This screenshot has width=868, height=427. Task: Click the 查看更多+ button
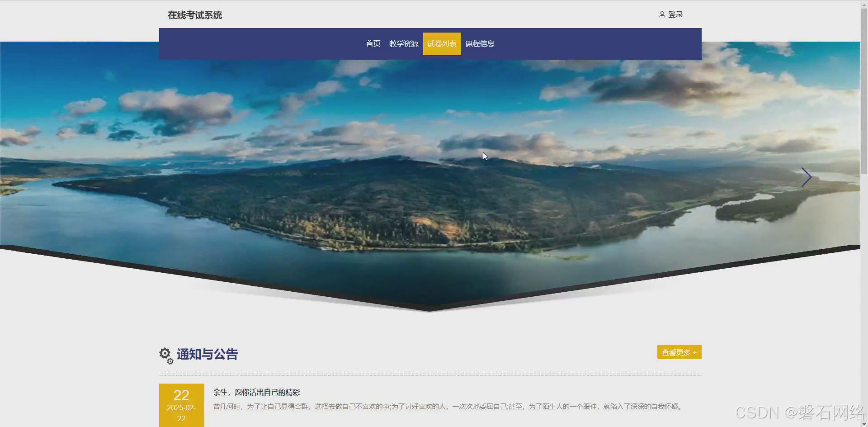coord(679,352)
